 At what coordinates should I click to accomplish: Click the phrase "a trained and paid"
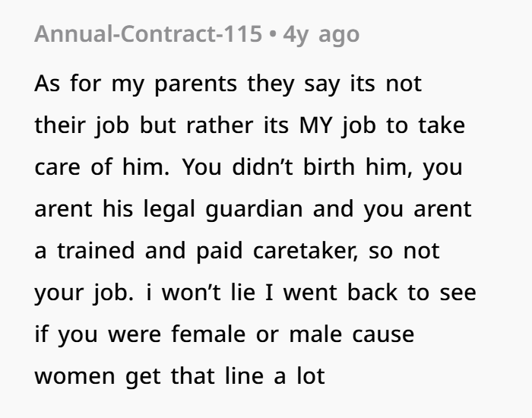pyautogui.click(x=138, y=251)
